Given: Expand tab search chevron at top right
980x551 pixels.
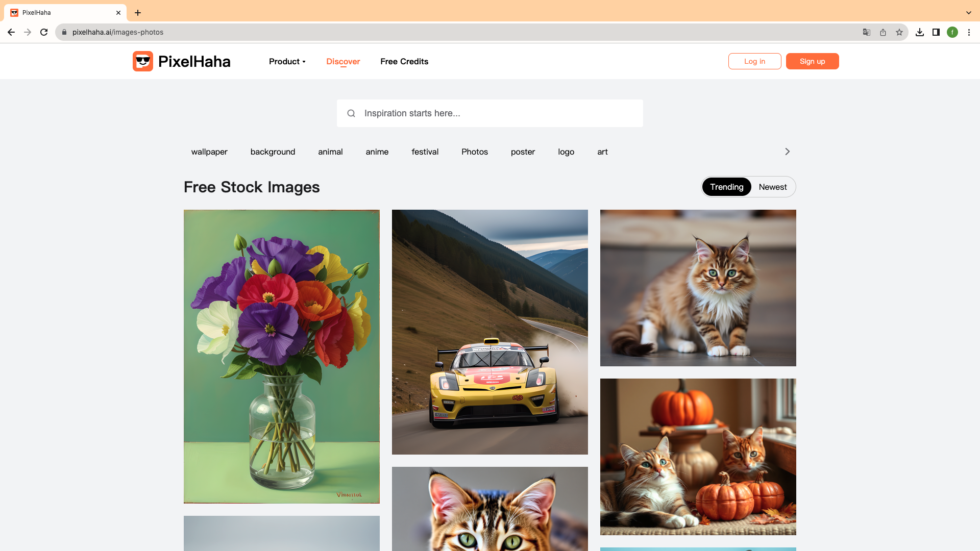Looking at the screenshot, I should (x=969, y=13).
